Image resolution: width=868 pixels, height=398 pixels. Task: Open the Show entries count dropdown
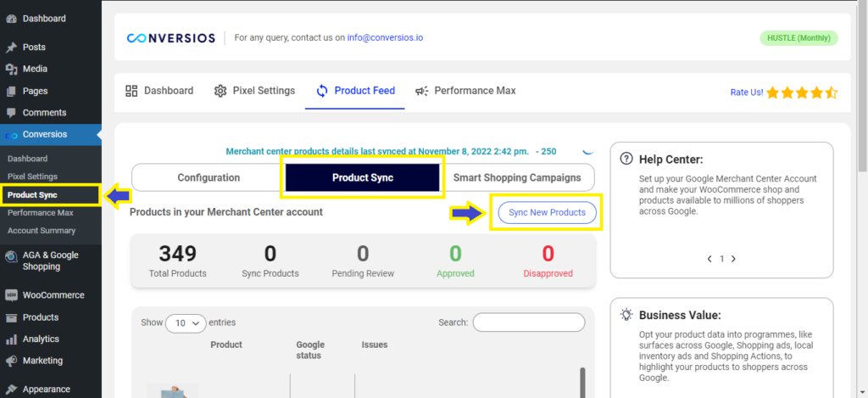186,322
